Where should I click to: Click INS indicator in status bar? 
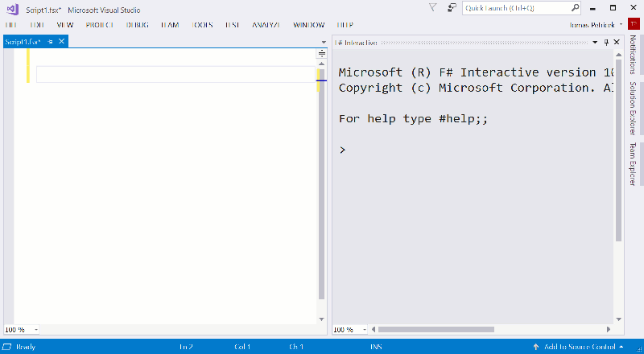[376, 347]
